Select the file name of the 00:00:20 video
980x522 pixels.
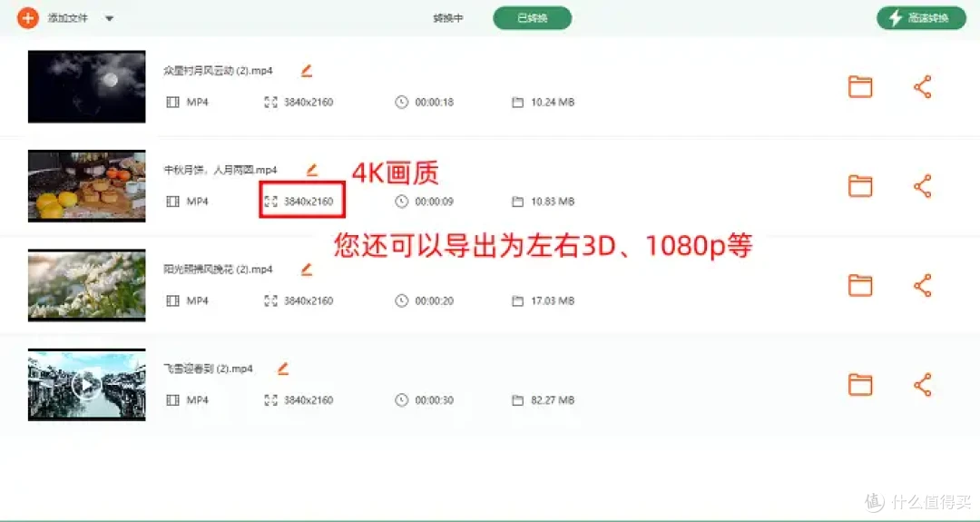coord(218,270)
